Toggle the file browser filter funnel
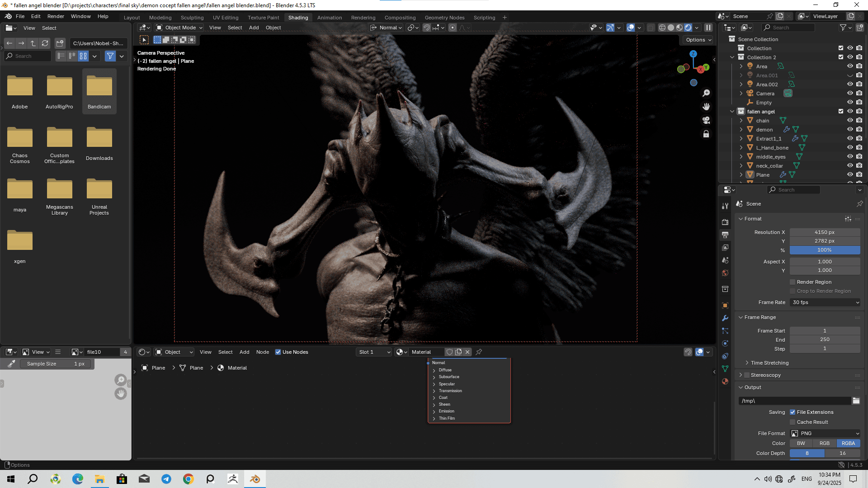Viewport: 868px width, 488px height. pyautogui.click(x=110, y=56)
